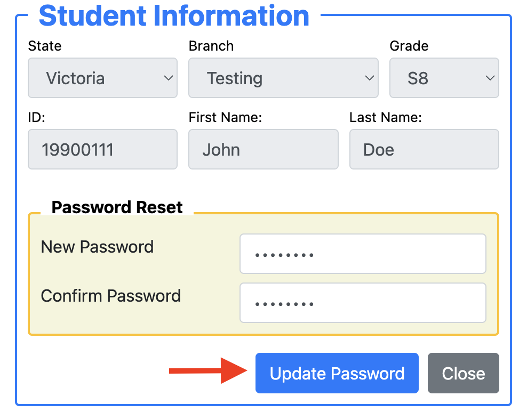
Task: Click the Branch field label
Action: pyautogui.click(x=211, y=46)
